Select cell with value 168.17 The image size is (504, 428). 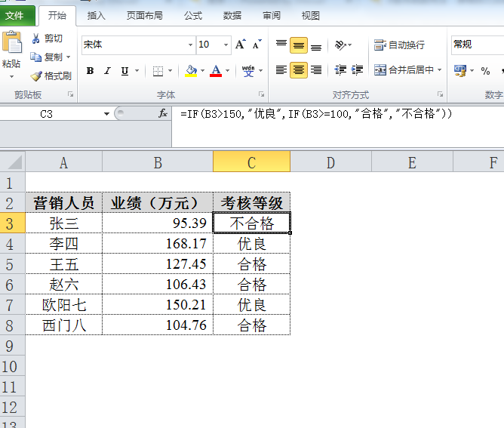158,243
